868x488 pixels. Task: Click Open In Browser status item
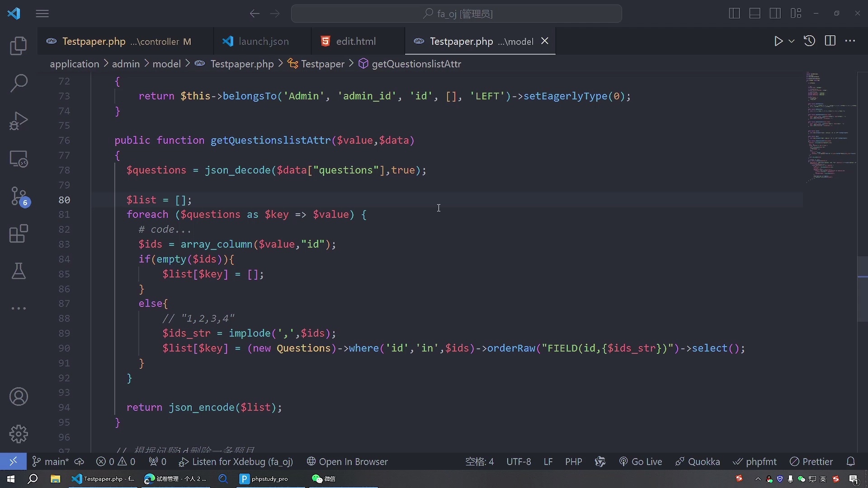[347, 462]
